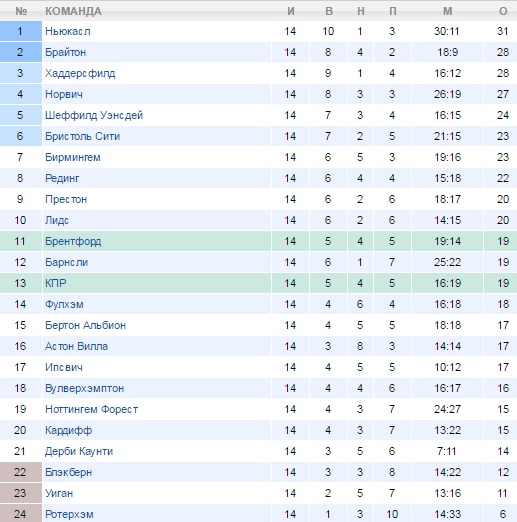Open the Бристоль Сити team link
The image size is (517, 522).
coord(82,136)
